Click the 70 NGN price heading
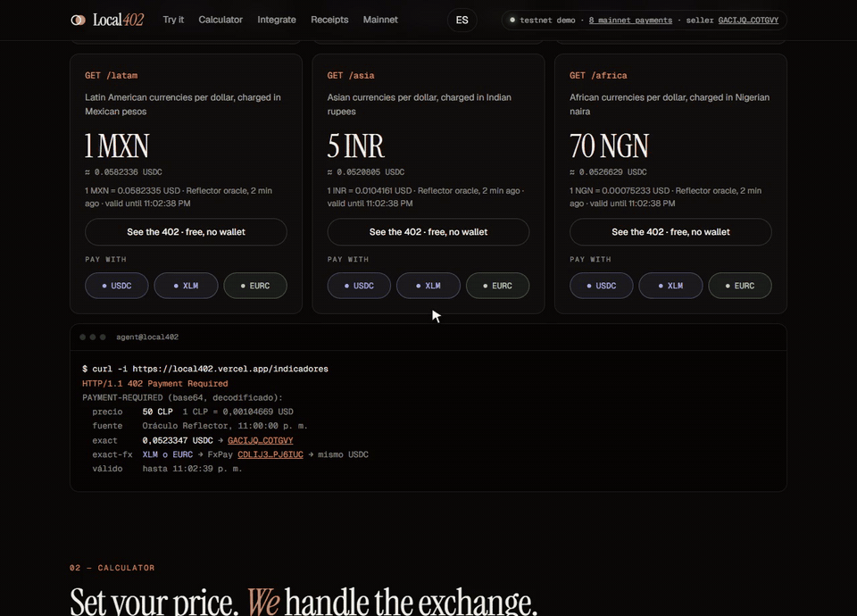The height and width of the screenshot is (616, 857). (x=609, y=146)
